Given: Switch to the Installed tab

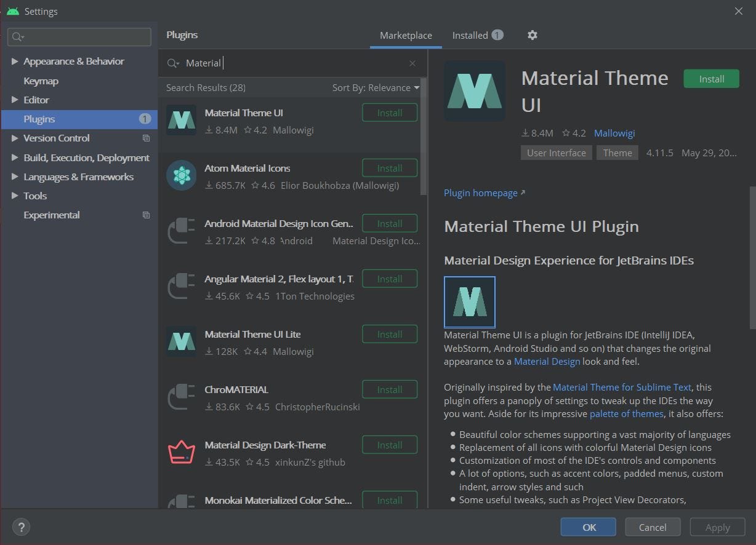Looking at the screenshot, I should tap(478, 36).
